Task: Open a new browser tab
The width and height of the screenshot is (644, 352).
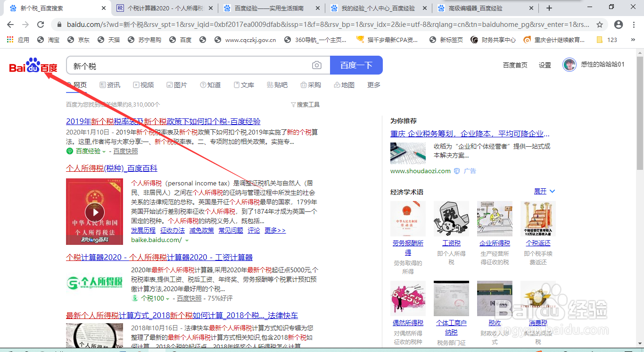Action: point(549,8)
